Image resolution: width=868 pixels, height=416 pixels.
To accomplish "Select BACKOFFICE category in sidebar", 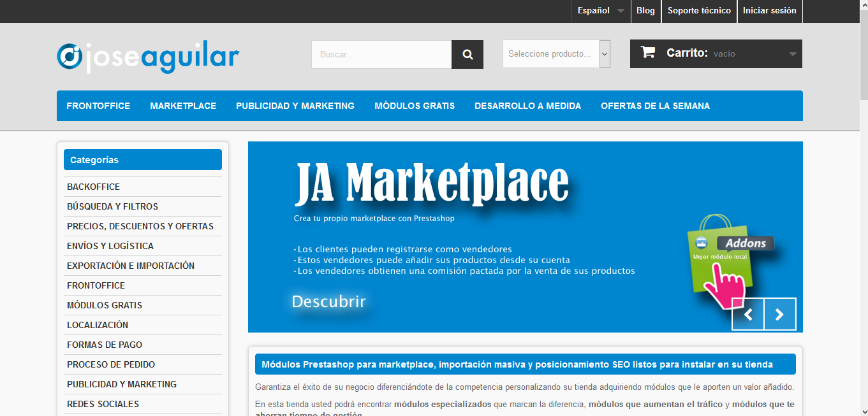I will (93, 187).
